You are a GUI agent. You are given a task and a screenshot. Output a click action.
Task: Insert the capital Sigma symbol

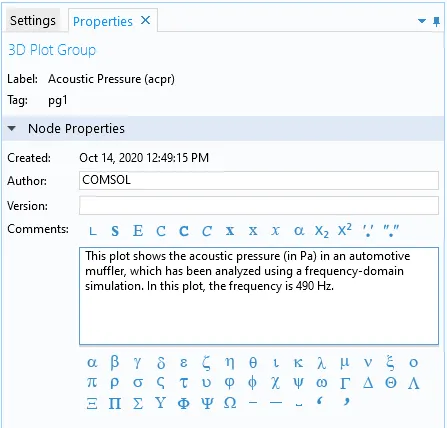[138, 403]
